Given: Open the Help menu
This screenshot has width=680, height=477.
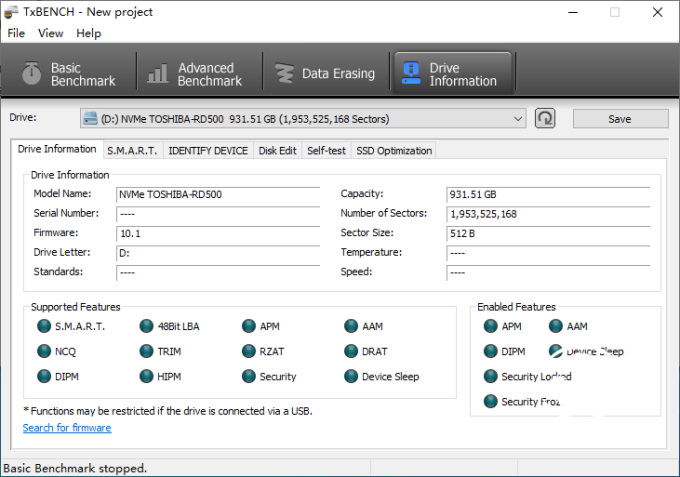Looking at the screenshot, I should tap(88, 33).
